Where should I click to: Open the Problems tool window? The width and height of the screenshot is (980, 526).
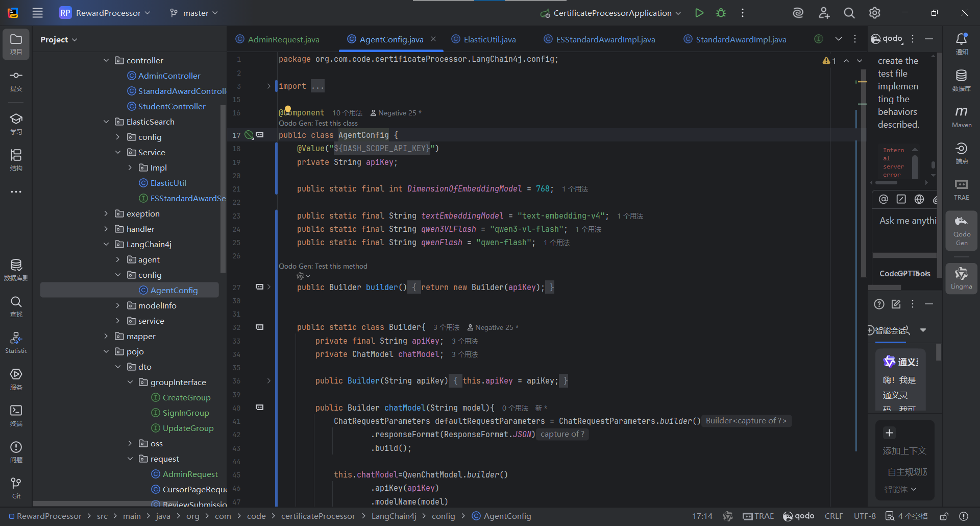[x=16, y=452]
